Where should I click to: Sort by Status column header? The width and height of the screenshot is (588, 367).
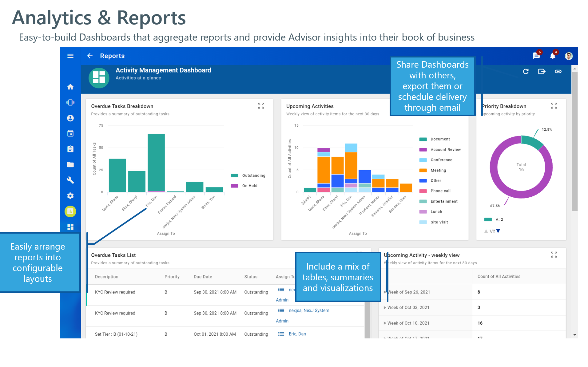[x=251, y=277]
